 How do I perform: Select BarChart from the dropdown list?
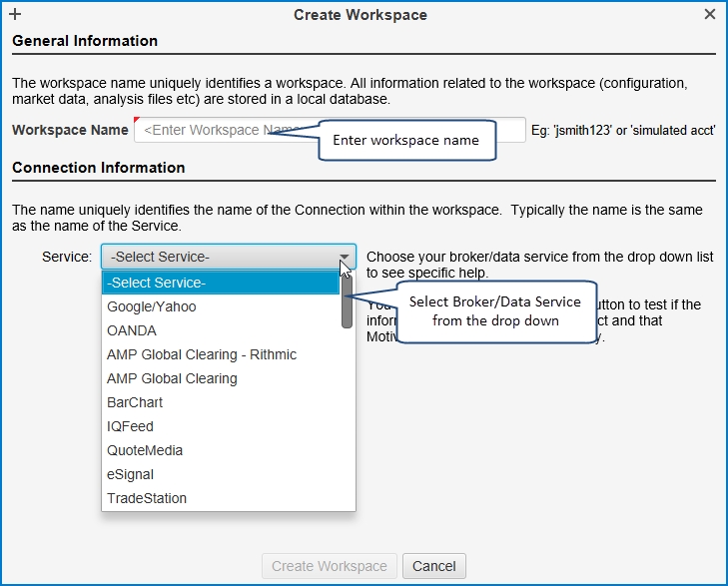[135, 402]
